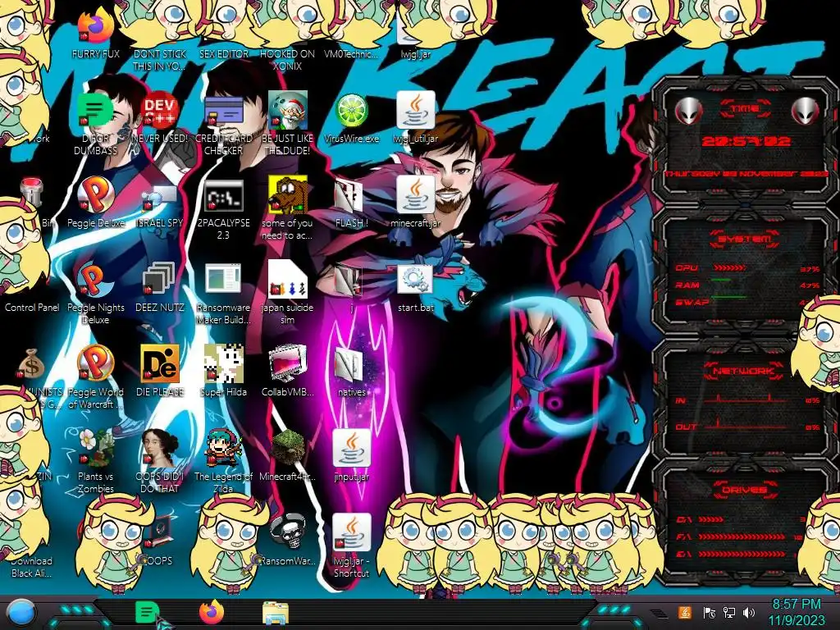Screen dimensions: 840x630
Task: Click the SYSTEM widget header
Action: pos(745,239)
